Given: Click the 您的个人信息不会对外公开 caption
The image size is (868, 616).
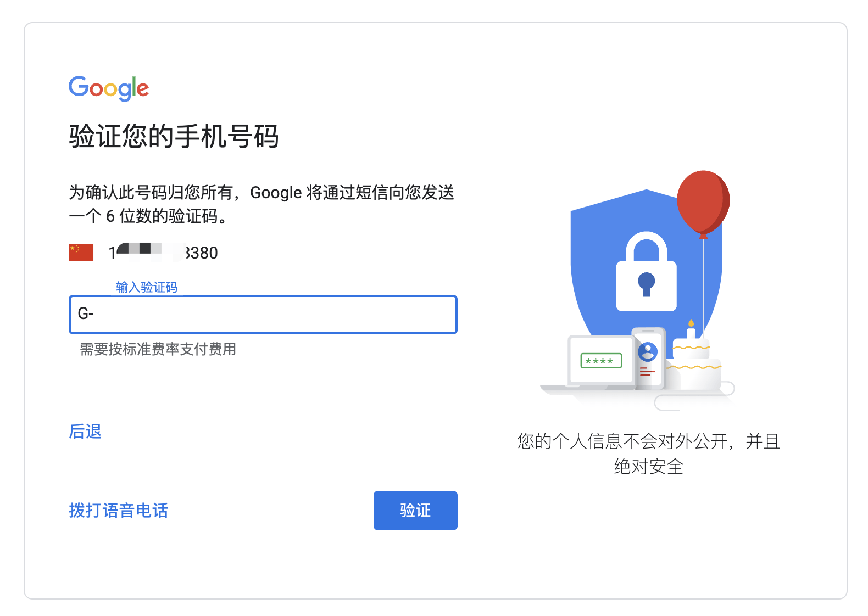Looking at the screenshot, I should 648,454.
